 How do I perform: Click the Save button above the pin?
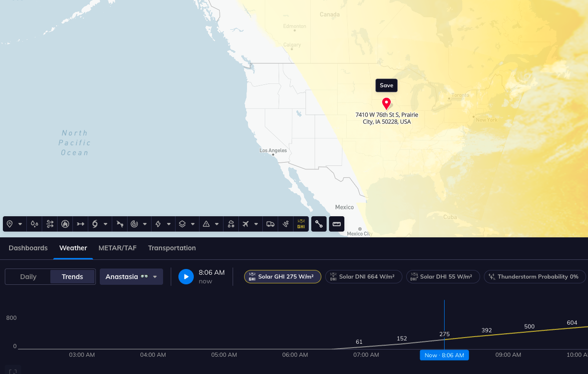tap(386, 85)
